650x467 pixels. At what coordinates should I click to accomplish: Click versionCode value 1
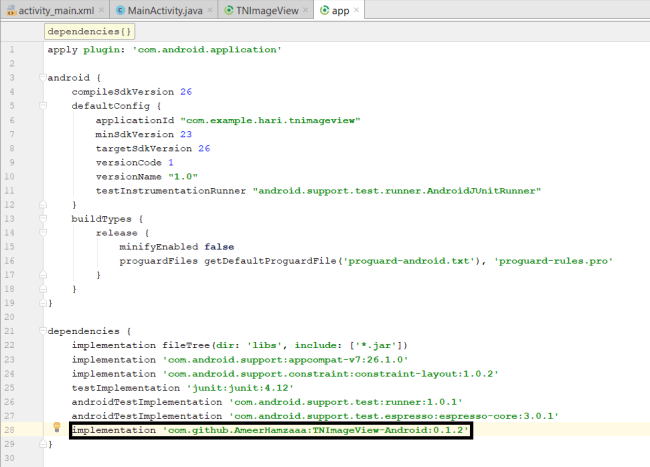pyautogui.click(x=171, y=162)
